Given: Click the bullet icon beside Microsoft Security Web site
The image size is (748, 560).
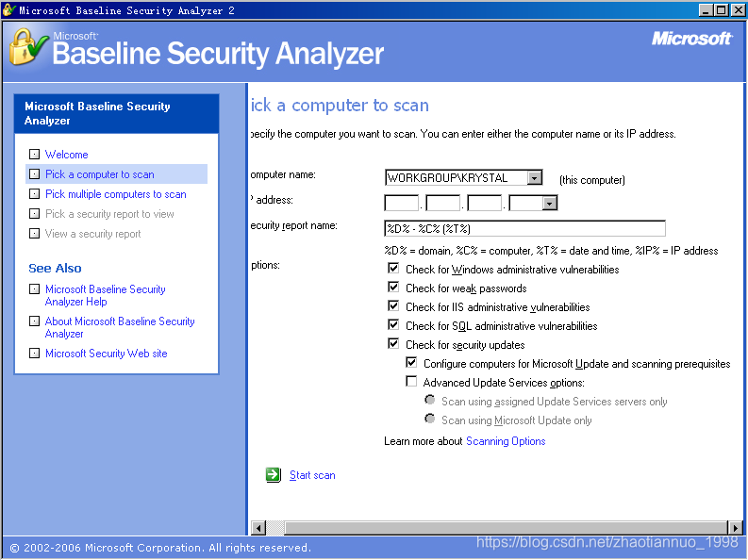Looking at the screenshot, I should 34,353.
